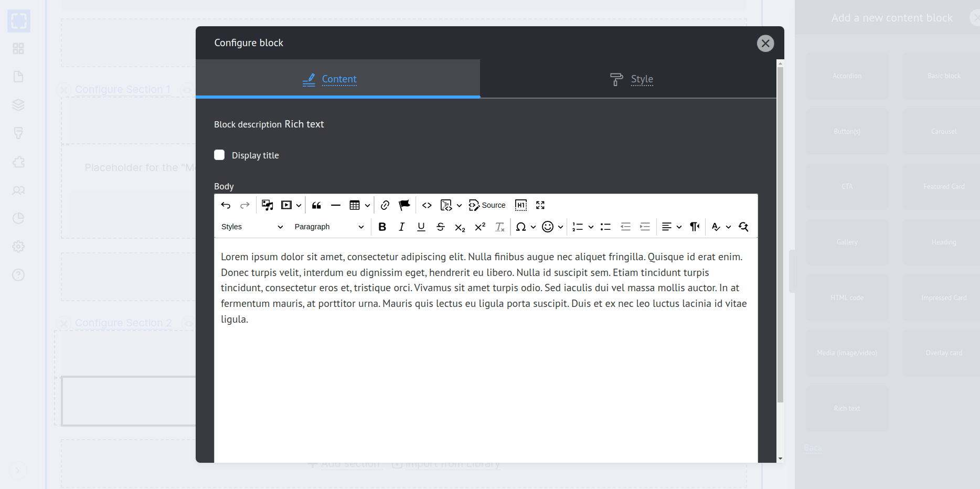The image size is (980, 489).
Task: Redo the last undone edit
Action: [245, 205]
